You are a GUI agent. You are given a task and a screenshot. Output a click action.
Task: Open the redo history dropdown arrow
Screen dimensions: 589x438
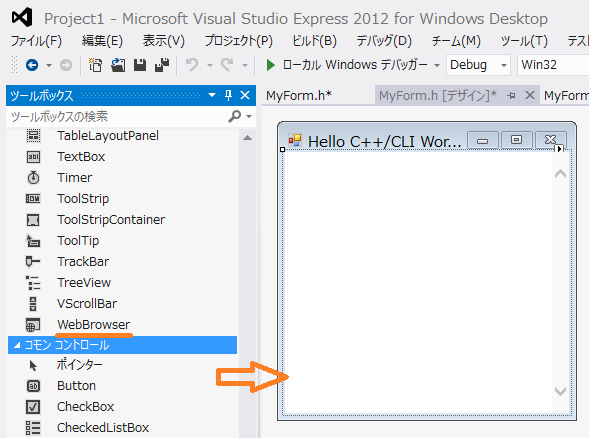[x=245, y=65]
